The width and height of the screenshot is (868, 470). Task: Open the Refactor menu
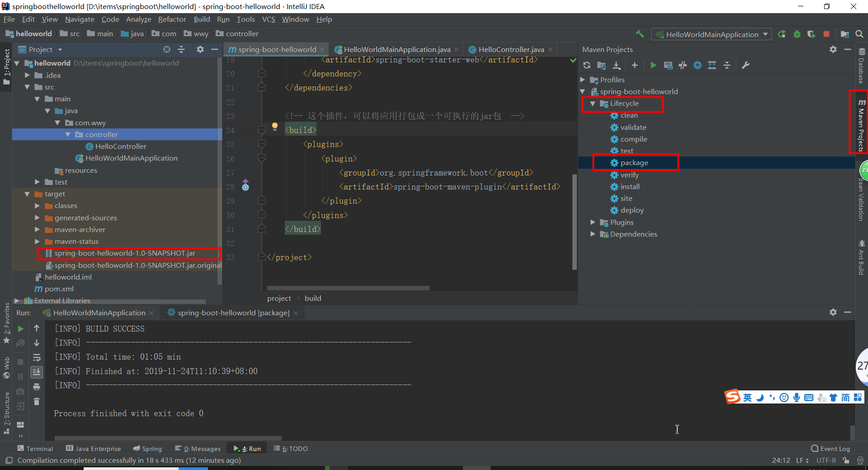(x=172, y=19)
